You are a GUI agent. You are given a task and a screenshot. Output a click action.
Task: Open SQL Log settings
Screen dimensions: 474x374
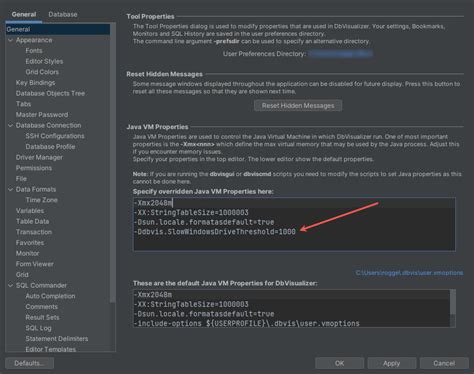pos(38,328)
